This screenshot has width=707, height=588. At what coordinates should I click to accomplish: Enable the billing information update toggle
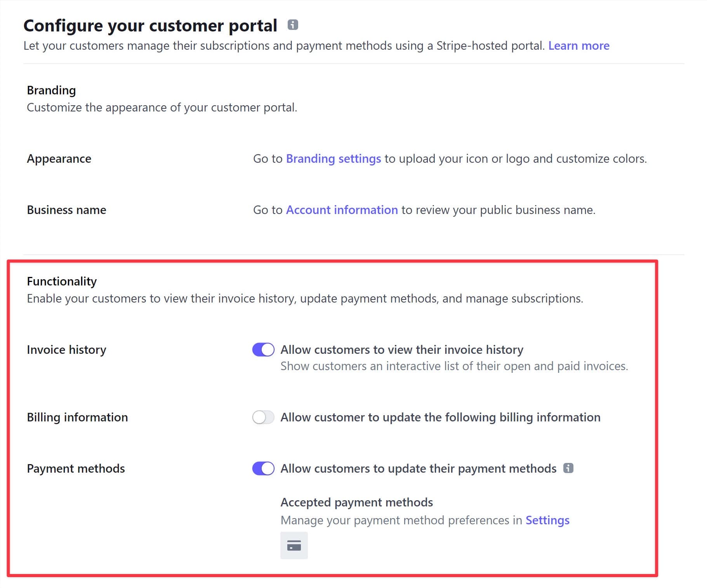(263, 417)
